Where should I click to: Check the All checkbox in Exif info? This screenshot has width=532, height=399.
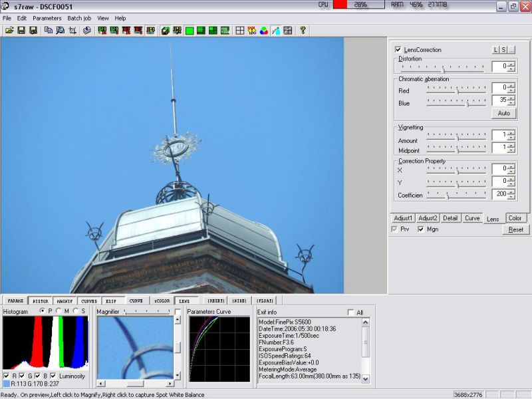pyautogui.click(x=351, y=313)
